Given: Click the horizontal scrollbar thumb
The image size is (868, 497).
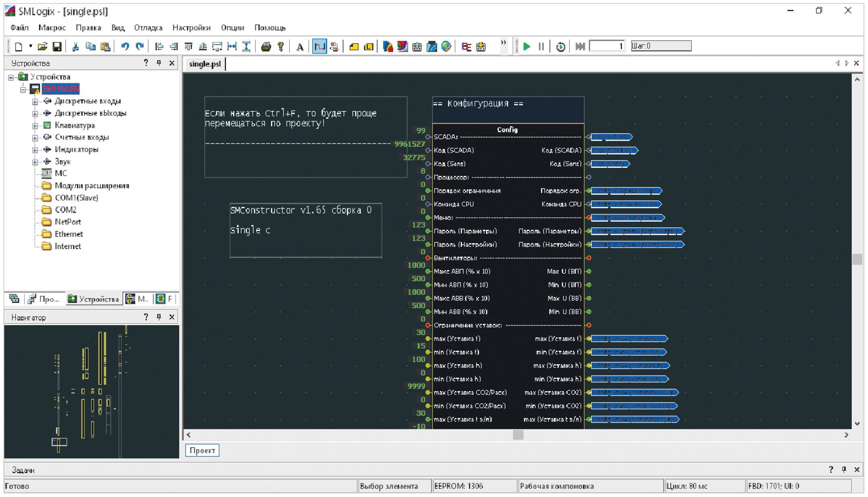Looking at the screenshot, I should (518, 435).
